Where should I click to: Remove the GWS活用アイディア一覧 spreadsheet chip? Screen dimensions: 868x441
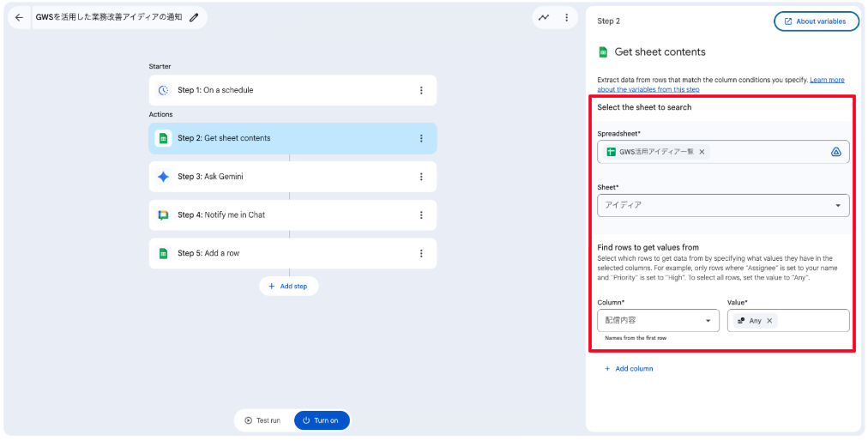coord(702,152)
